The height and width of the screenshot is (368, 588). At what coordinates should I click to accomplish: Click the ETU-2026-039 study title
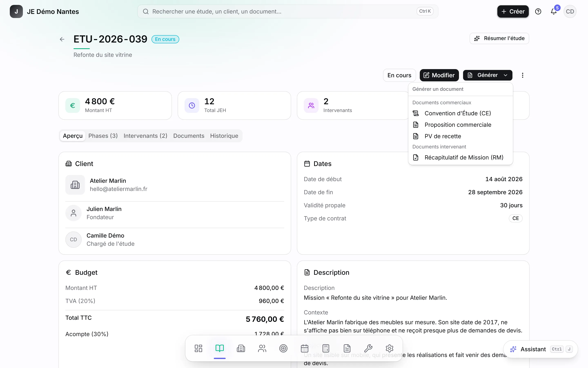pyautogui.click(x=110, y=39)
